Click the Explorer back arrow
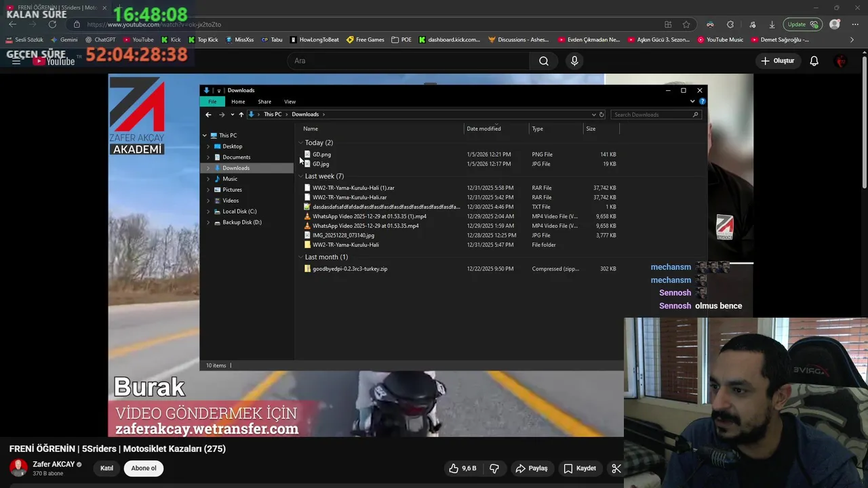The height and width of the screenshot is (488, 868). [x=208, y=115]
